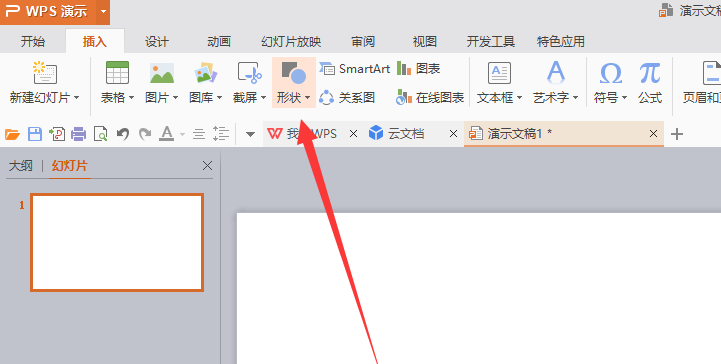The image size is (721, 364).
Task: Click the 图片 picture icon
Action: click(x=162, y=73)
